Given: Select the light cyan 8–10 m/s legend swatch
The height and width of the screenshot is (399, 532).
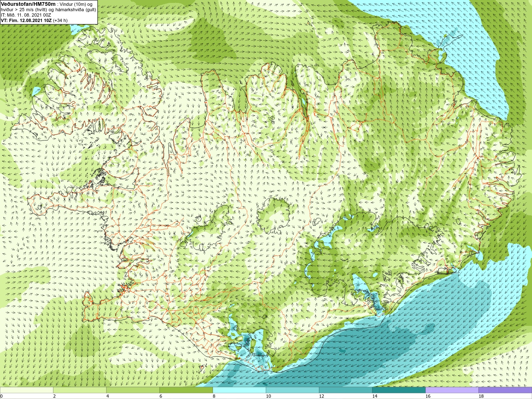Looking at the screenshot, I should (239, 390).
